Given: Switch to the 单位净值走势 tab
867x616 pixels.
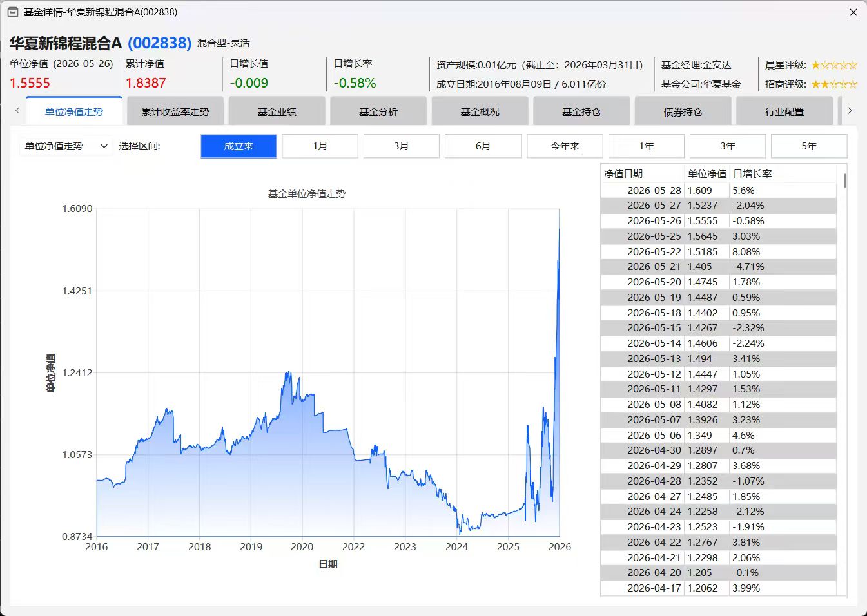Looking at the screenshot, I should [74, 111].
